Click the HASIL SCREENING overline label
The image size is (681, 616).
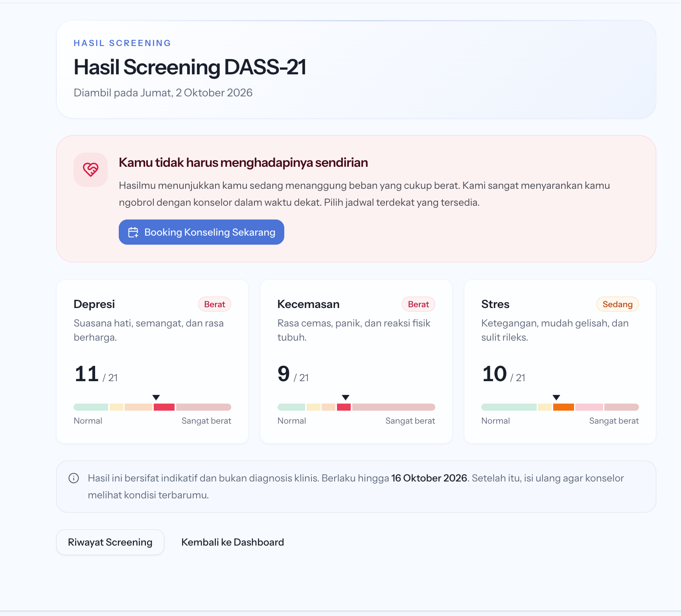[x=122, y=43]
